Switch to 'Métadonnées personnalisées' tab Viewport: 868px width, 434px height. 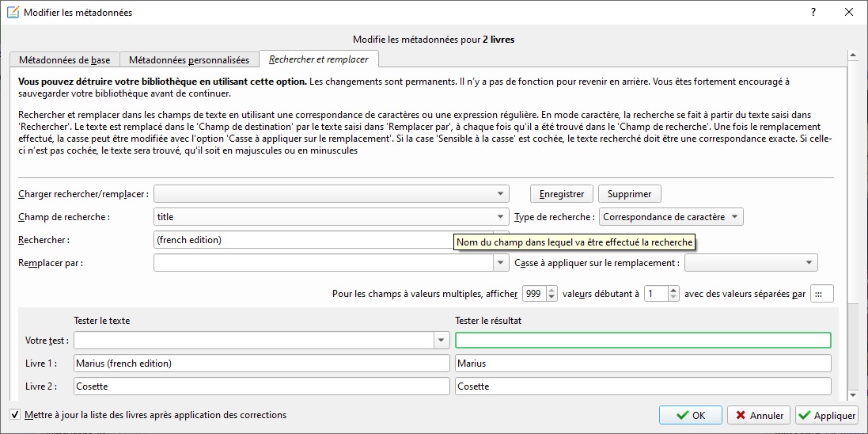189,60
